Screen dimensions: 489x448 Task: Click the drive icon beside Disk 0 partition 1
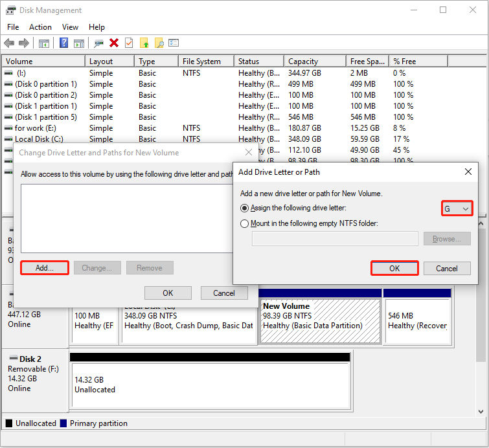8,84
